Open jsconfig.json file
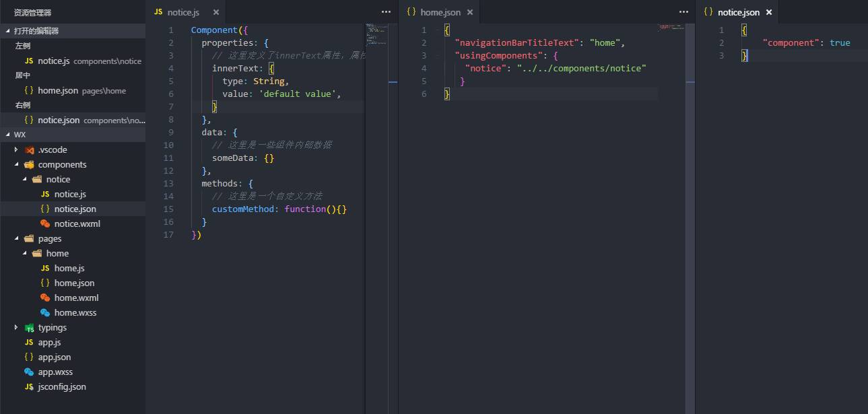 coord(73,386)
